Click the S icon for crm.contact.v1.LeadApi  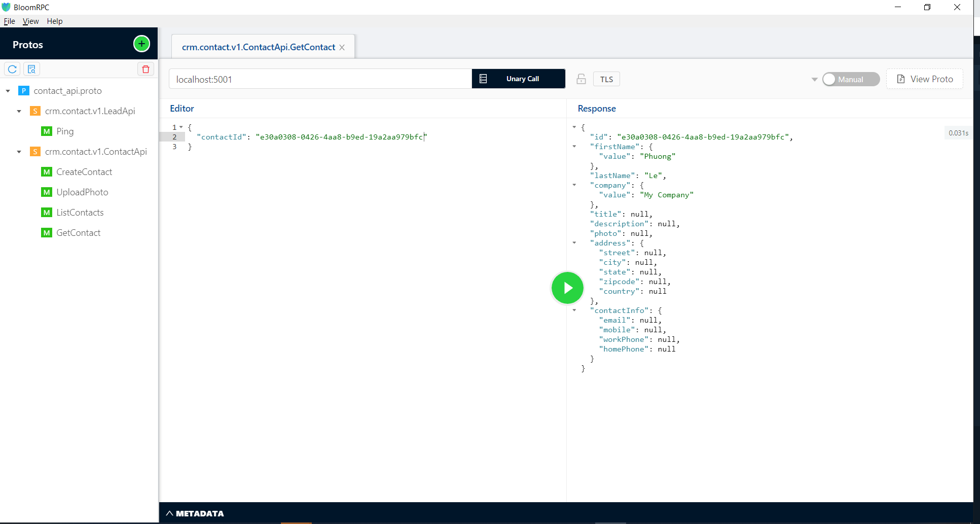coord(35,111)
